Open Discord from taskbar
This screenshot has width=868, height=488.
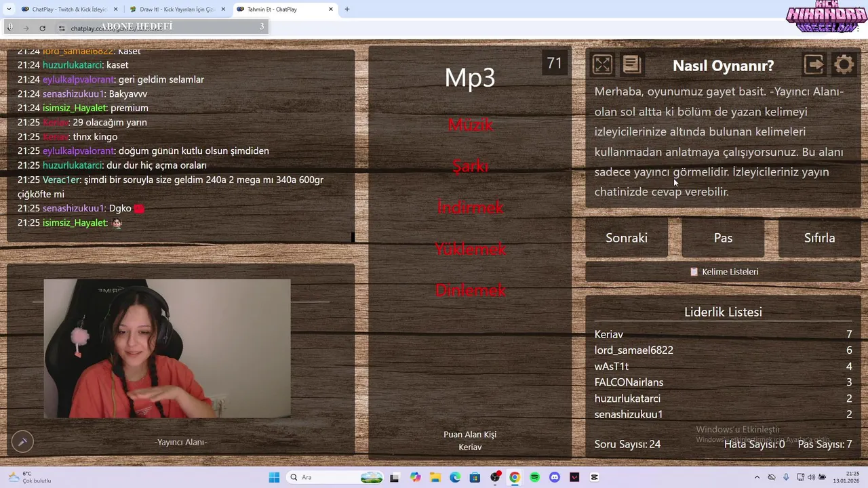click(555, 477)
